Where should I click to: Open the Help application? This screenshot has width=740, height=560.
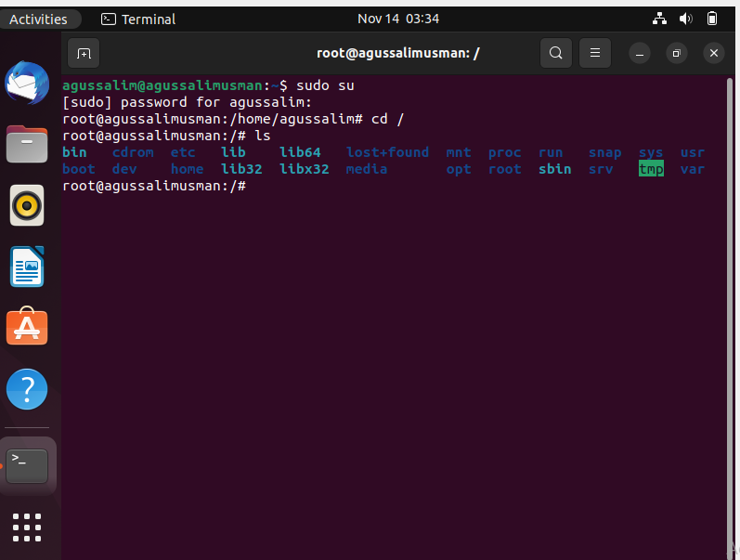click(x=27, y=389)
